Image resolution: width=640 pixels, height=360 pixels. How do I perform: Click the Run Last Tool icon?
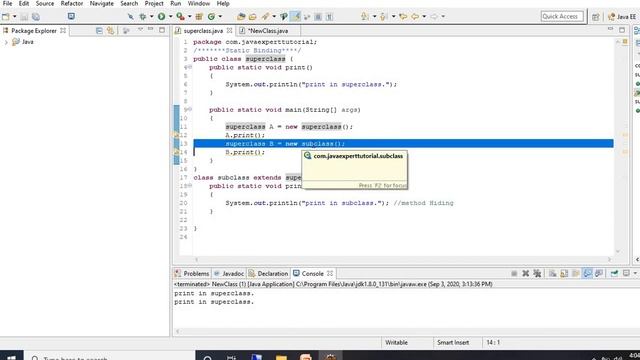180,17
